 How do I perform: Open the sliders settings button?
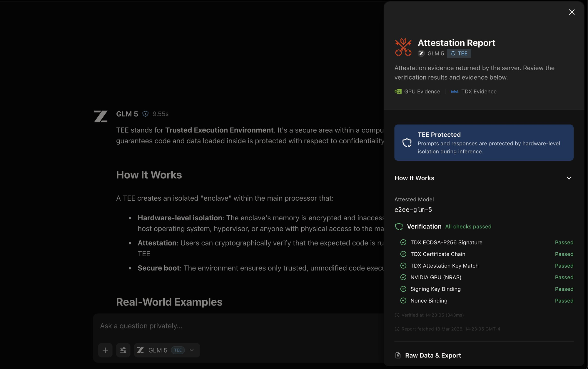point(123,350)
